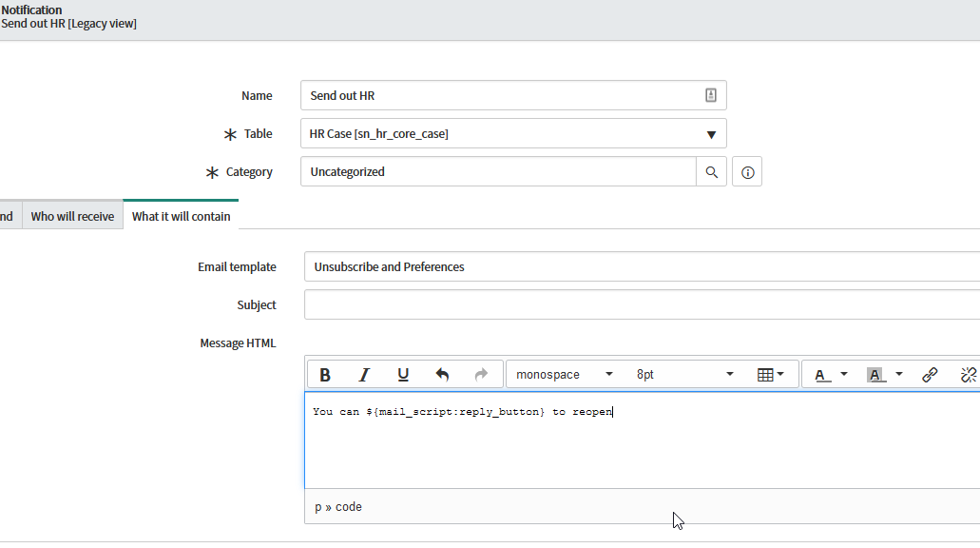Click the Email template label
This screenshot has height=548, width=980.
pos(237,267)
